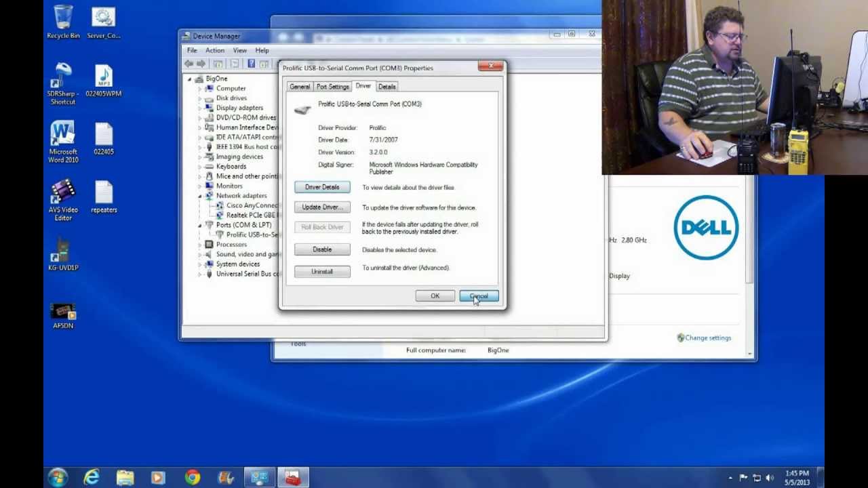Expand the System devices node arrow
This screenshot has height=488, width=868.
click(x=200, y=264)
